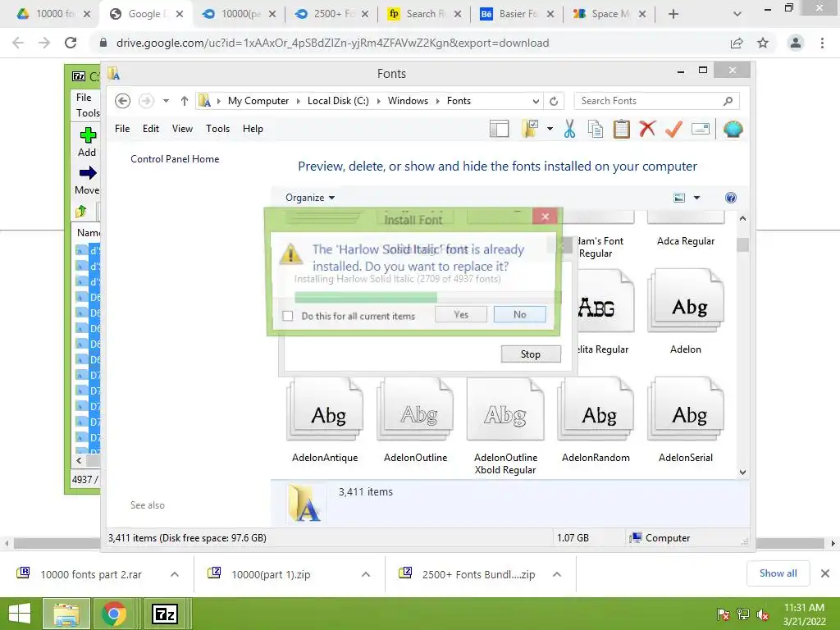Click the Cut scissors icon in Fonts toolbar

[x=569, y=129]
